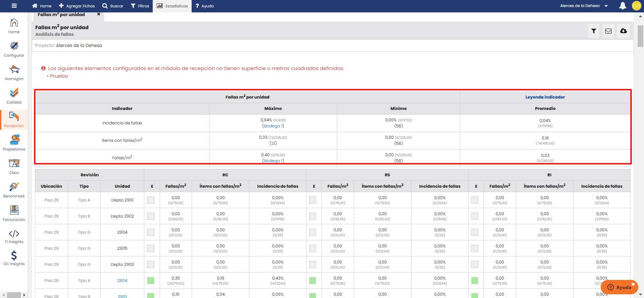Send report via the envelope icon
The height and width of the screenshot is (298, 644).
[608, 31]
